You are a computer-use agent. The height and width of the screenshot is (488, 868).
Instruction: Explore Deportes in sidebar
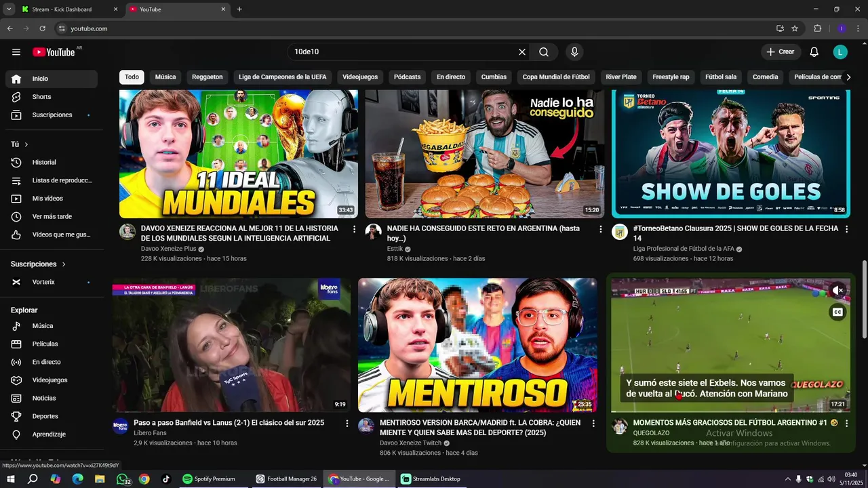[52, 416]
